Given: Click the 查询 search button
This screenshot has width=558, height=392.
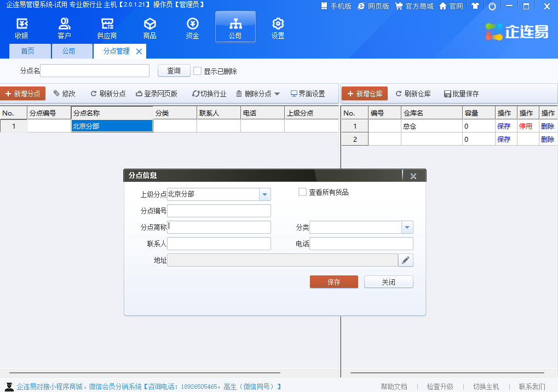Looking at the screenshot, I should pos(174,71).
